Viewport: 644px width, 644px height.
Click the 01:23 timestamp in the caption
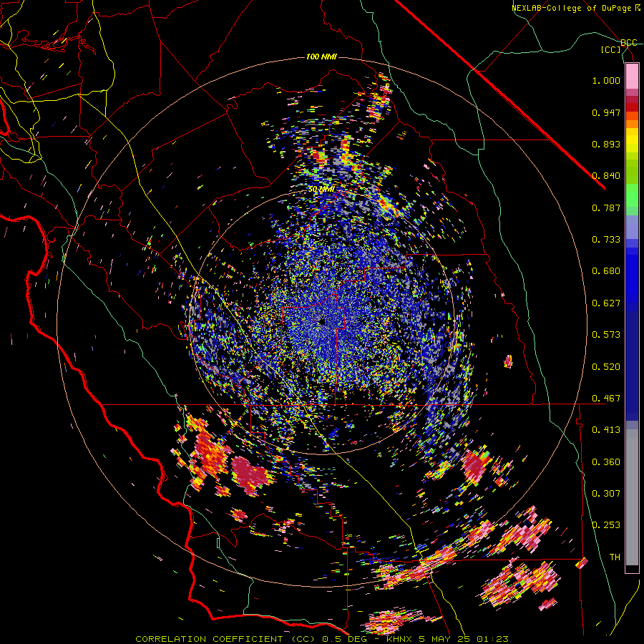click(x=492, y=639)
